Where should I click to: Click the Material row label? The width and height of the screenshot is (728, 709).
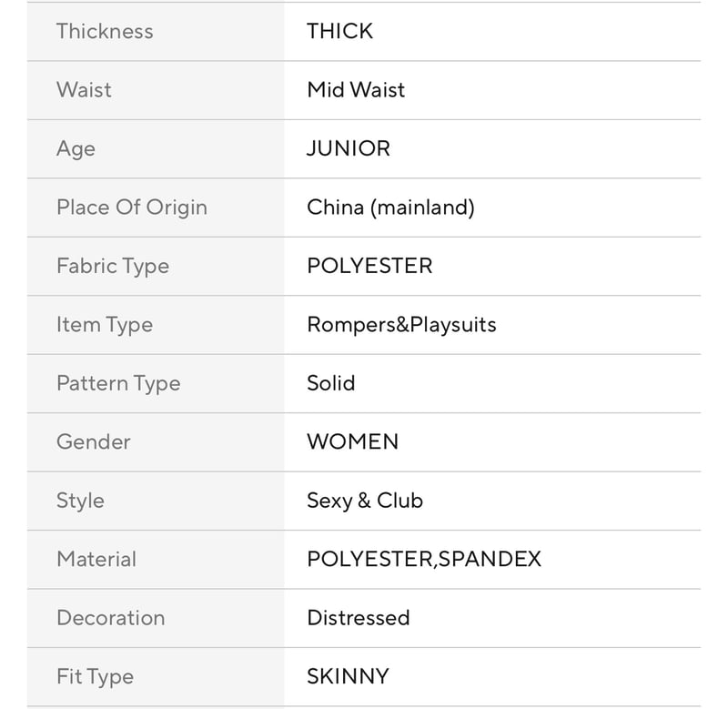[x=96, y=560]
